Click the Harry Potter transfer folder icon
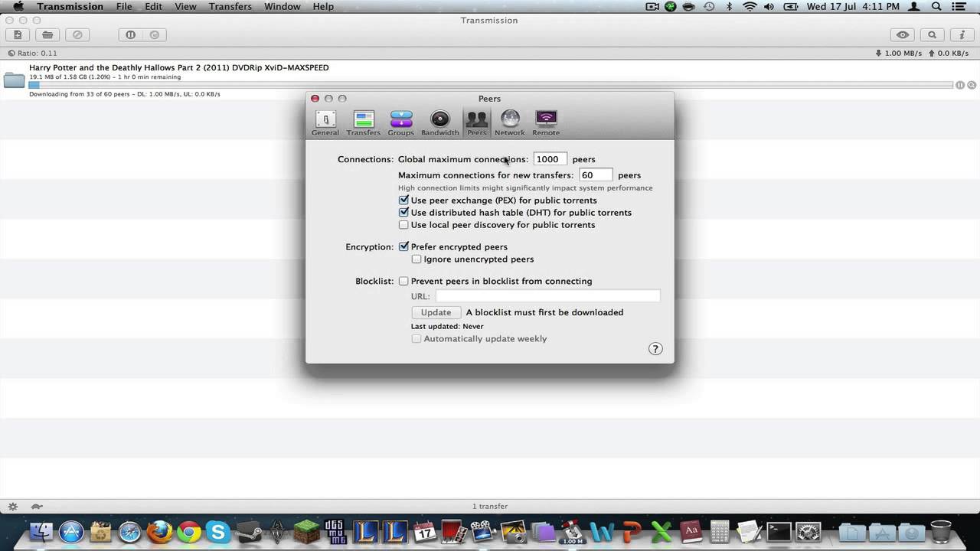 click(14, 80)
